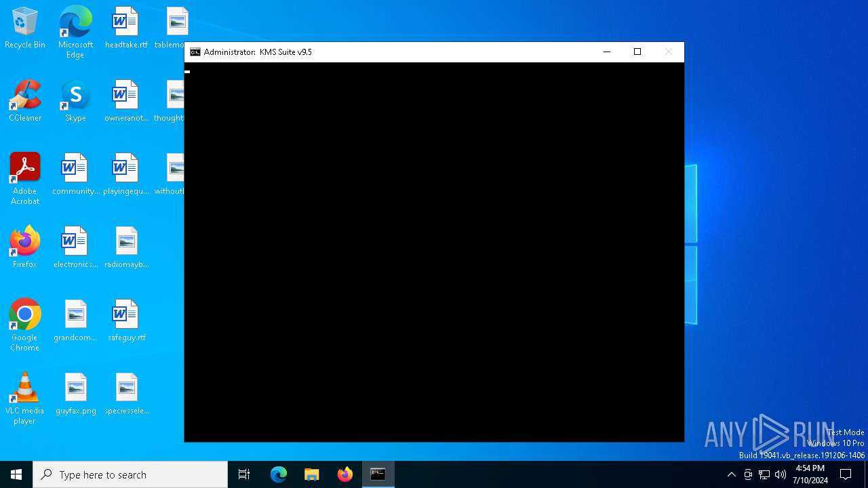Open the Windows Start menu
The width and height of the screenshot is (868, 488).
click(16, 474)
